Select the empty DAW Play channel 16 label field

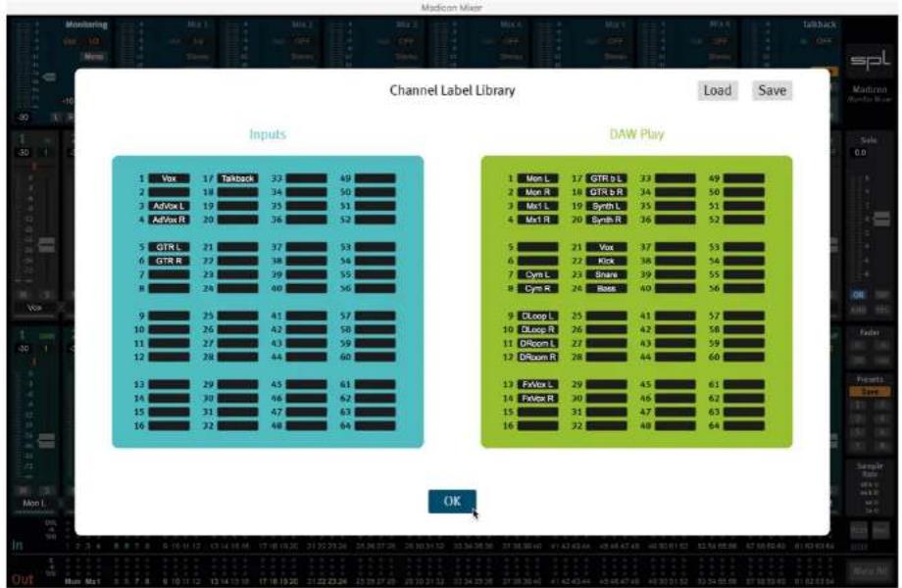point(538,426)
